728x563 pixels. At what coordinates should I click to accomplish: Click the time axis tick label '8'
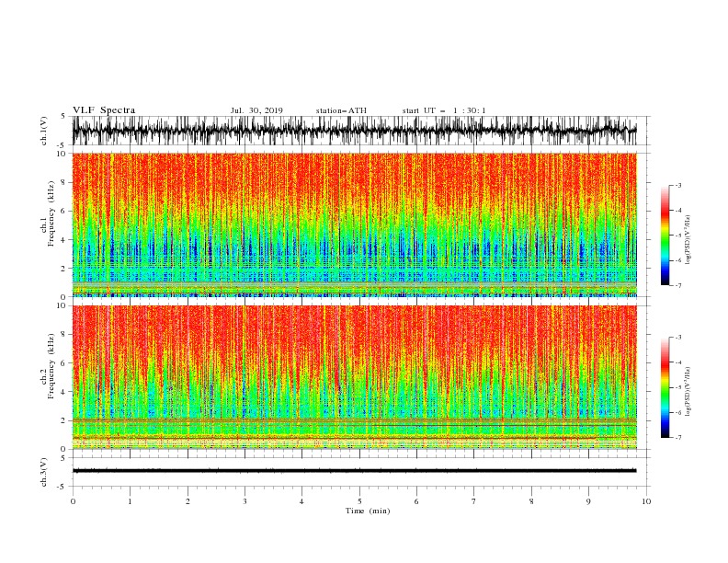(531, 501)
